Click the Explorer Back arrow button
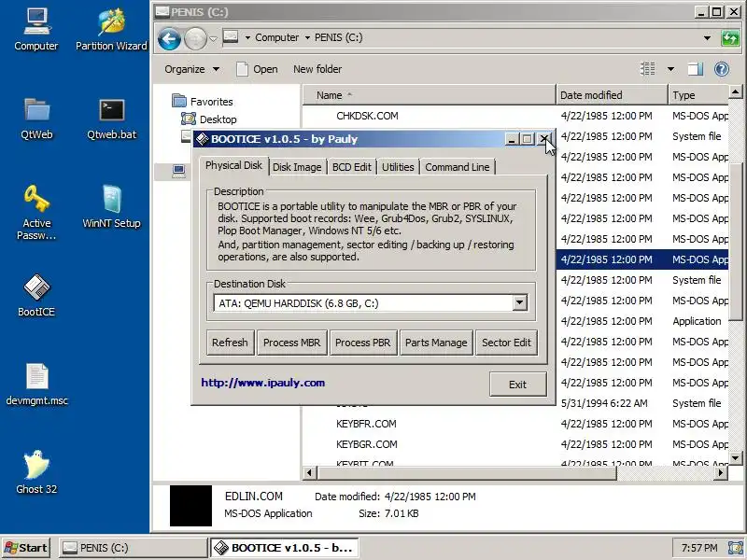 point(169,38)
